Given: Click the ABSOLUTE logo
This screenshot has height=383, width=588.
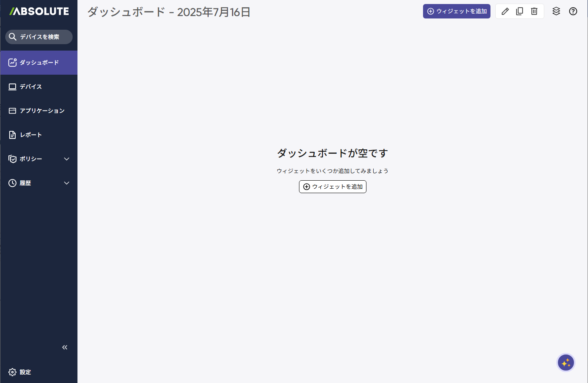Looking at the screenshot, I should [39, 11].
